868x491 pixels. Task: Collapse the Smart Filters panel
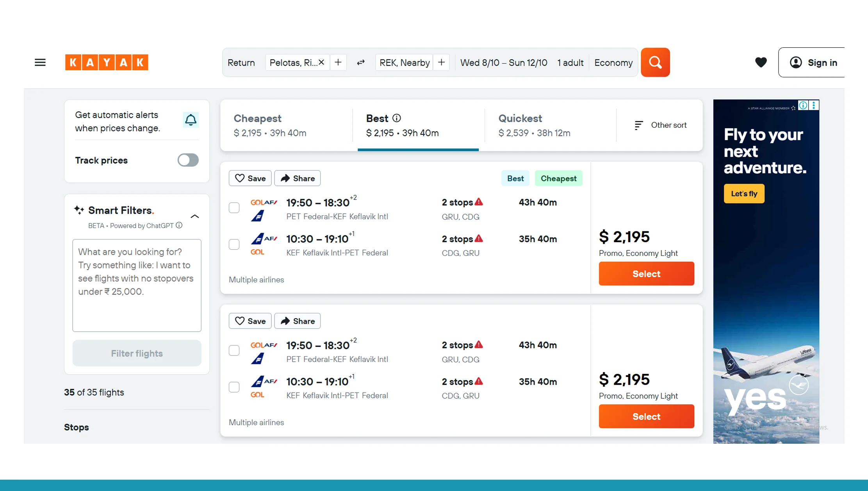coord(195,216)
